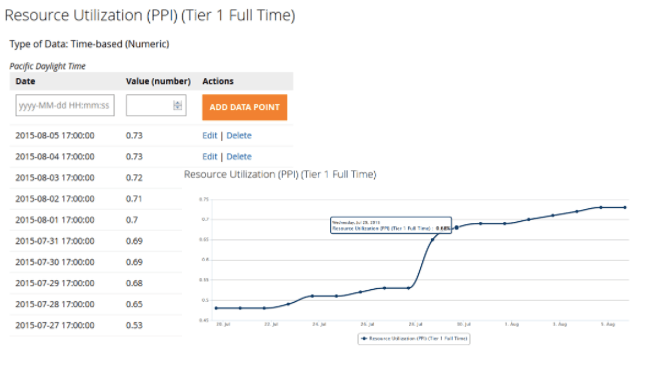Click value 0.68 in the table
647x369 pixels.
point(134,283)
